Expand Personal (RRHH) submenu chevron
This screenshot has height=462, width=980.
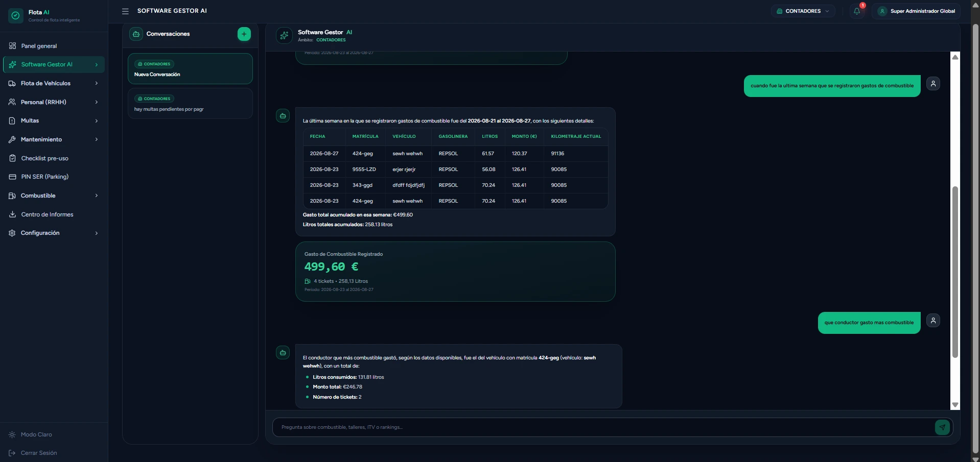(x=97, y=102)
